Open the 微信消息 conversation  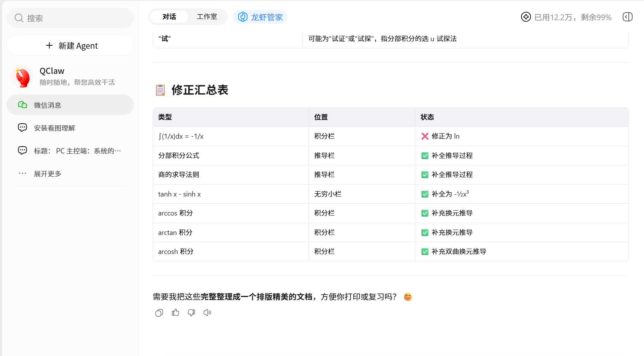[x=70, y=105]
